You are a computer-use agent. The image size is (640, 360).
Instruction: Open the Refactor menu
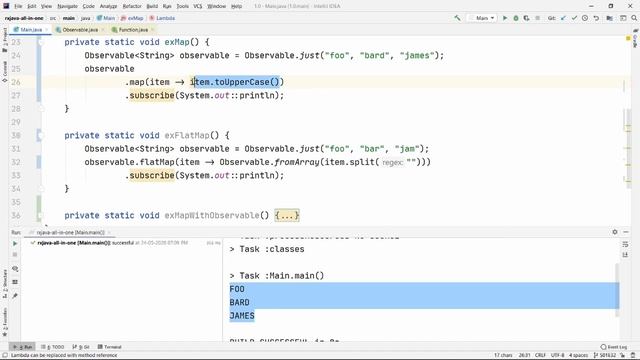pos(132,6)
